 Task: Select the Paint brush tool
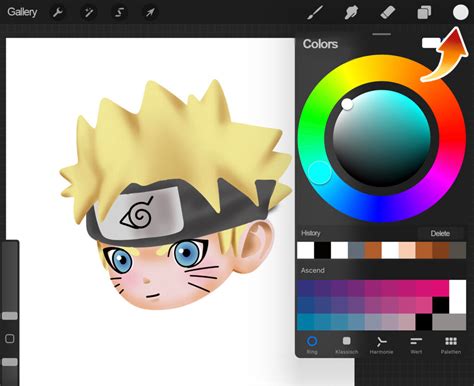click(315, 13)
